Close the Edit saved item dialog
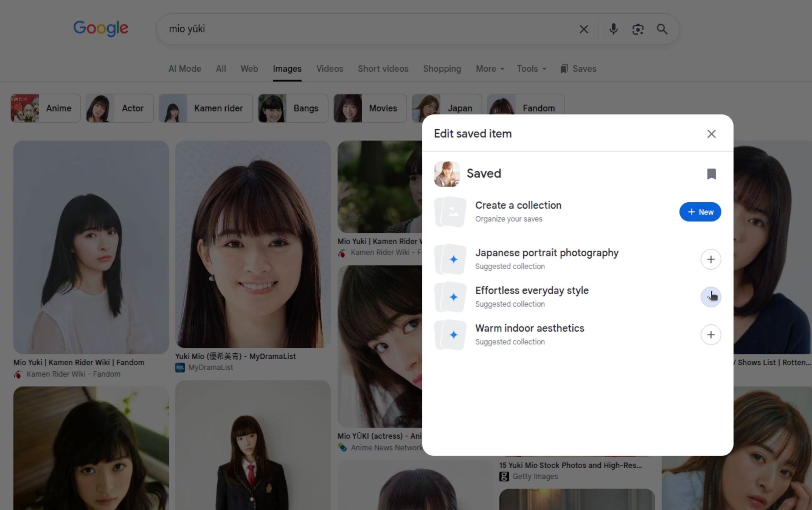Screen dimensions: 812x510 pyautogui.click(x=711, y=134)
